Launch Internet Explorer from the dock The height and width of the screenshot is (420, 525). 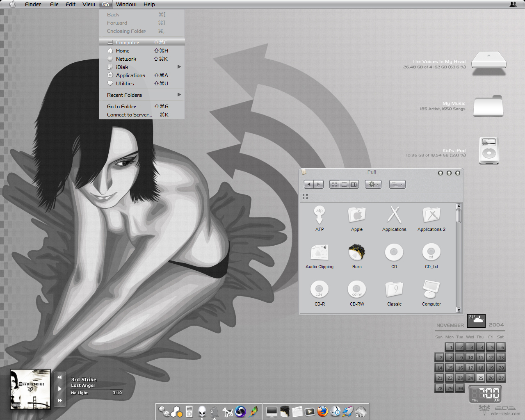pos(336,411)
